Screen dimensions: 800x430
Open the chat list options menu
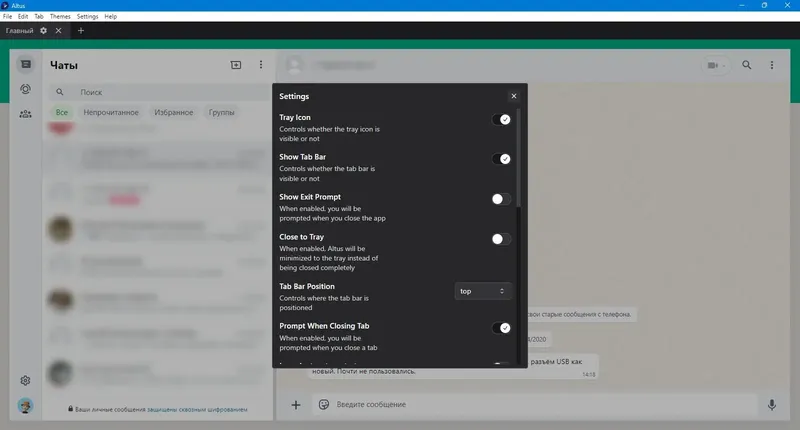coord(261,65)
